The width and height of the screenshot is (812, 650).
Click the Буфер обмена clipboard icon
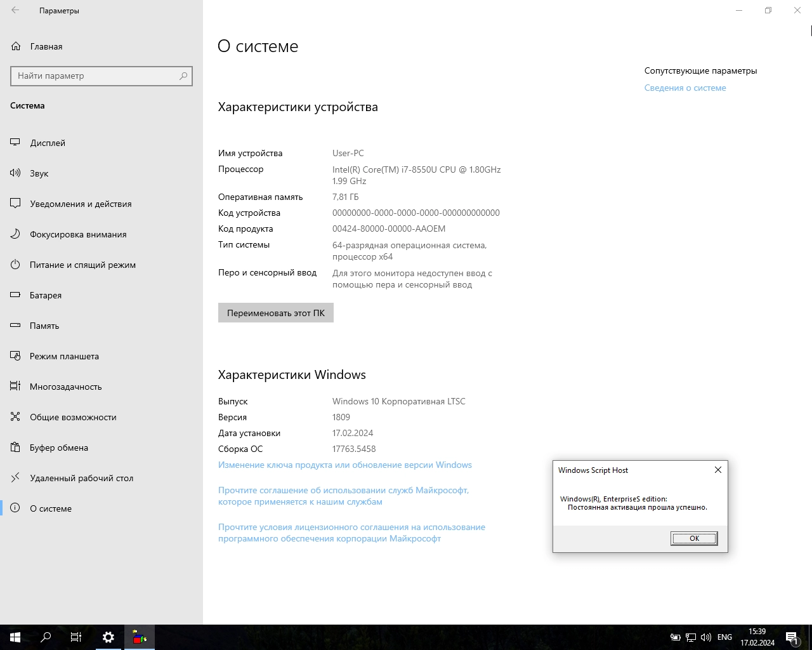coord(15,448)
